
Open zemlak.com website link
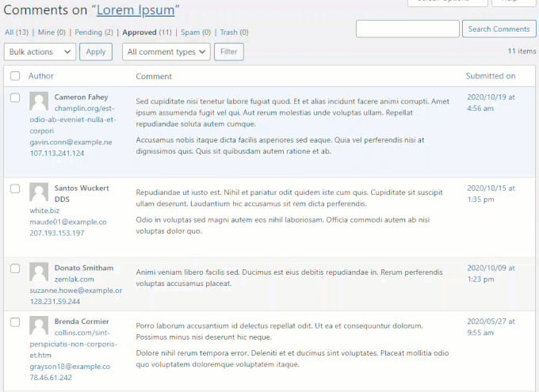(x=75, y=280)
